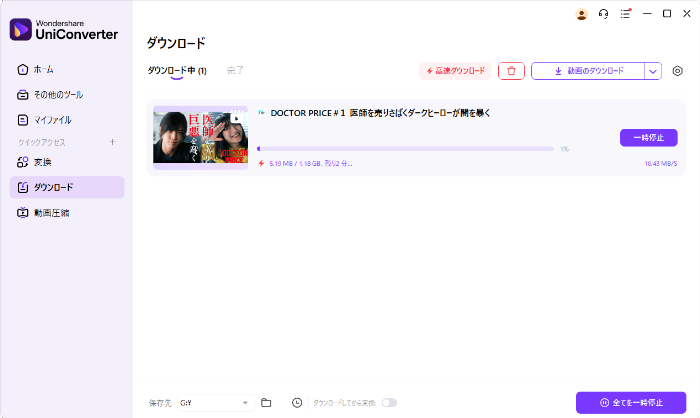Select ダウンロード in the sidebar

[x=67, y=187]
